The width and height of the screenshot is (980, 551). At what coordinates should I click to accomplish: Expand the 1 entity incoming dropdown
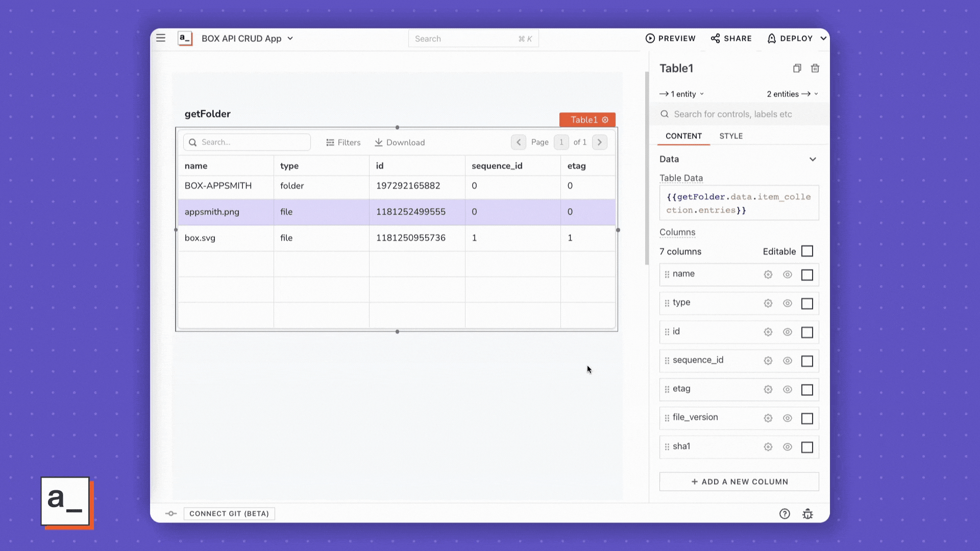[x=682, y=94]
